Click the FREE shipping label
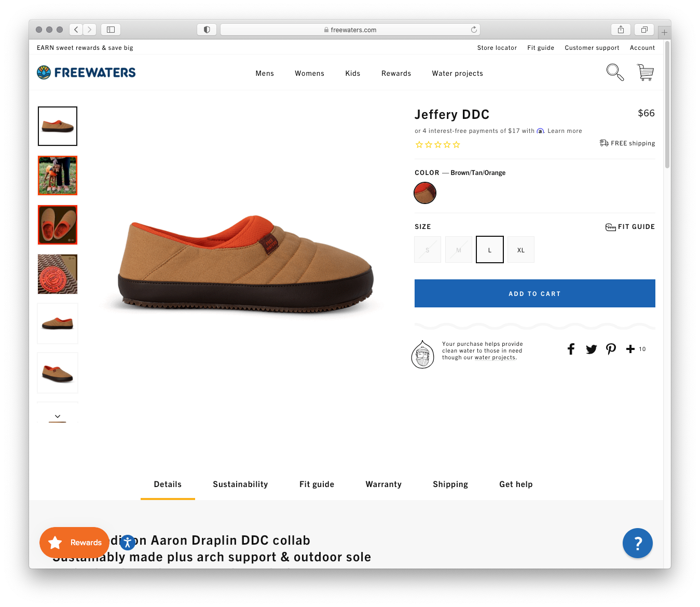Viewport: 700px width, 607px height. tap(627, 143)
